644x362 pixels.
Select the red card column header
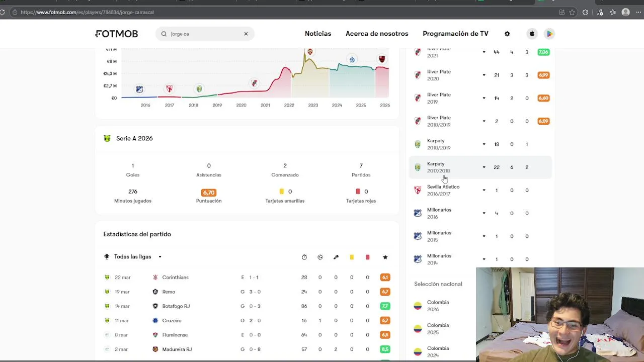coord(367,257)
